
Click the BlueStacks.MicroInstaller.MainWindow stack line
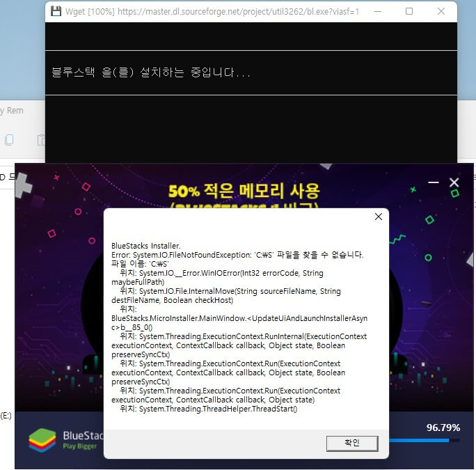point(239,322)
